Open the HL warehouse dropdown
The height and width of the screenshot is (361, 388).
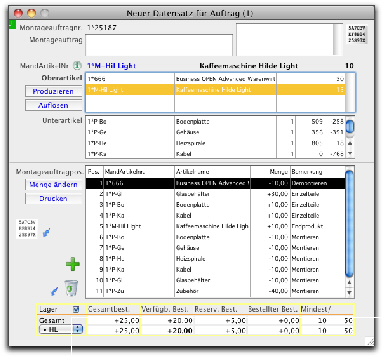click(x=61, y=330)
